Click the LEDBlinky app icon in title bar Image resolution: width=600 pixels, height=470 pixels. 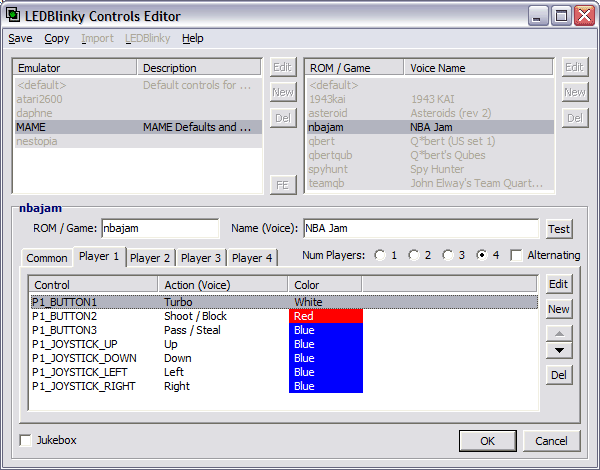[x=13, y=15]
